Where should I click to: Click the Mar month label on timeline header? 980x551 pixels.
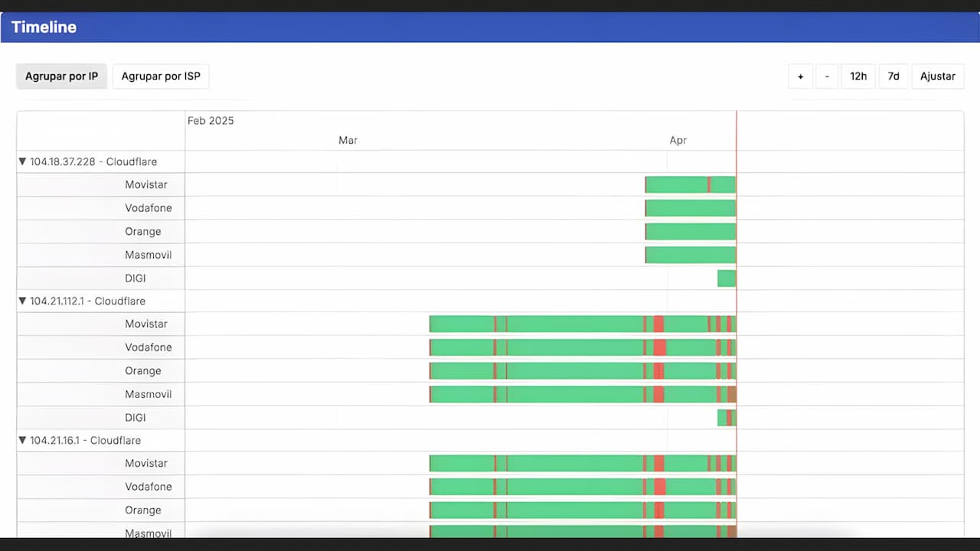tap(348, 140)
